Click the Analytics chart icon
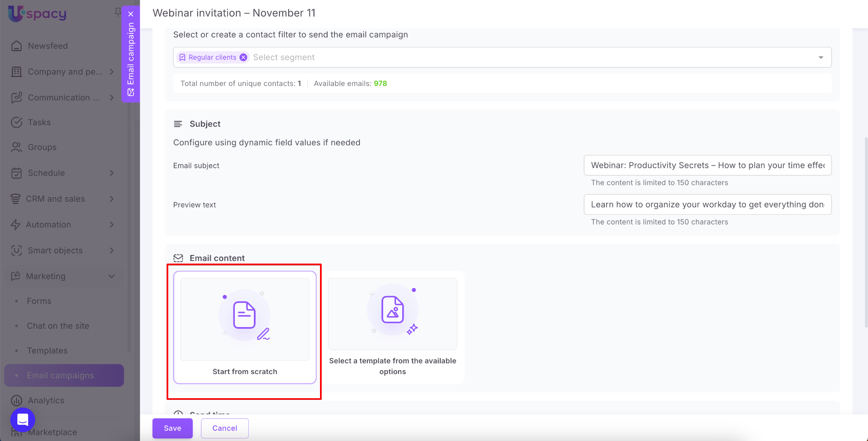868x441 pixels. [17, 400]
